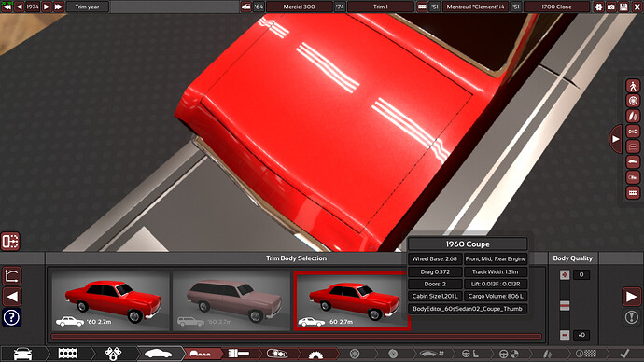644x362 pixels.
Task: Advance one year after 1974
Action: (47, 7)
